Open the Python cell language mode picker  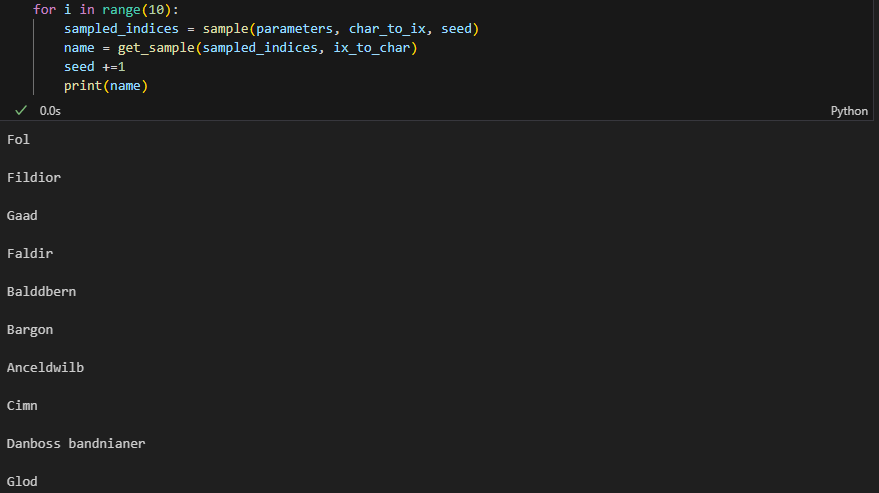(x=849, y=111)
